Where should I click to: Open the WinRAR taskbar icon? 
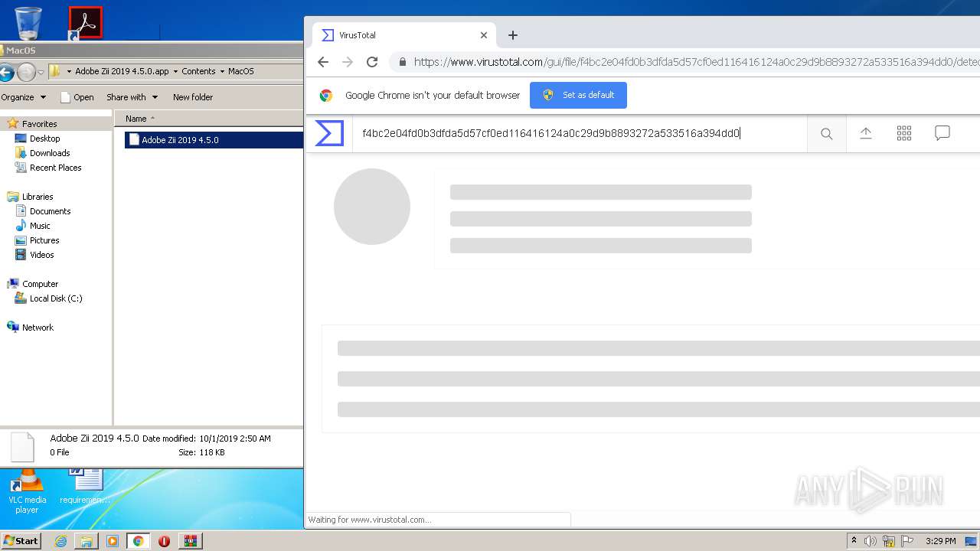[x=190, y=541]
